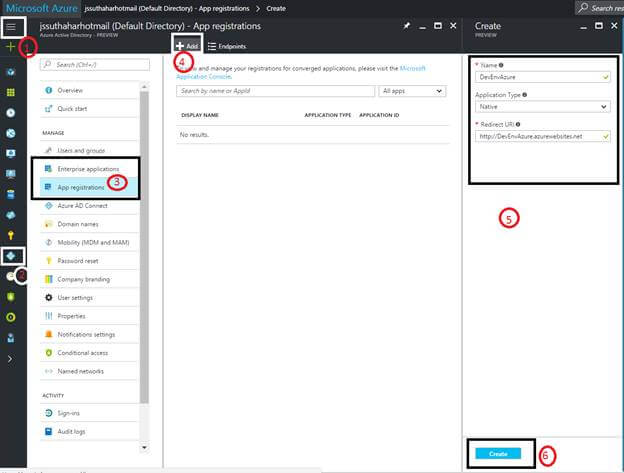Viewport: 624px width, 473px height.
Task: Open Enterprise applications
Action: tap(89, 169)
